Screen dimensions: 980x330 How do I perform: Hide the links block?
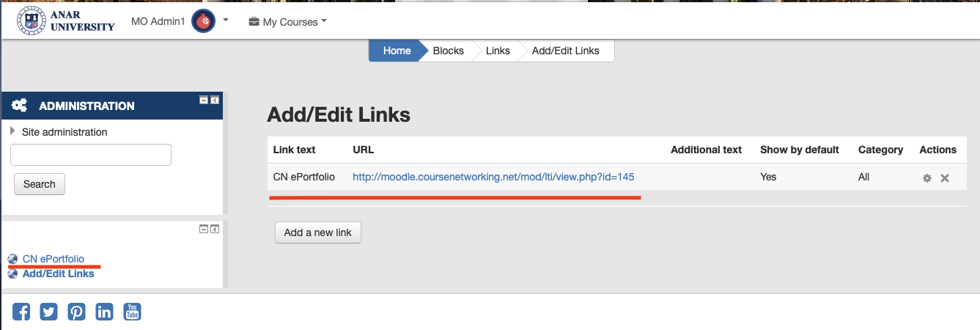click(204, 230)
